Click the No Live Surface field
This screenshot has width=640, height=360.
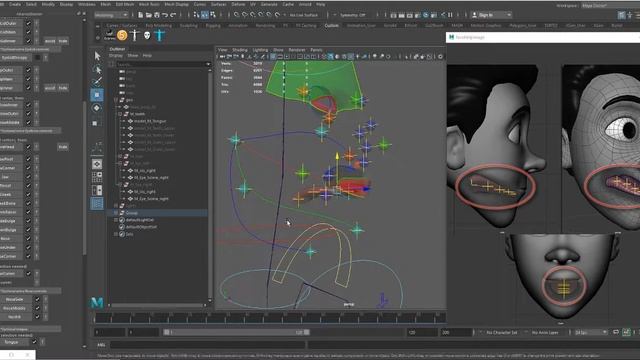(x=303, y=15)
